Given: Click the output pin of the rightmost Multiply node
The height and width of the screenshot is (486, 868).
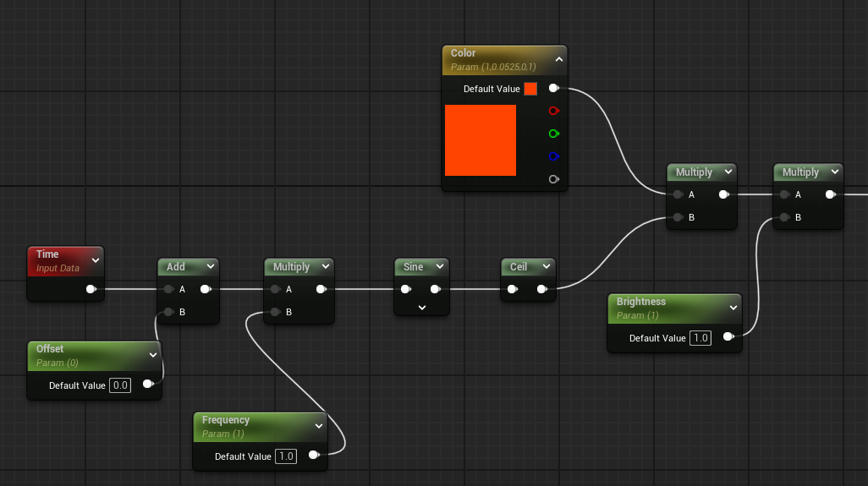Looking at the screenshot, I should (x=831, y=194).
